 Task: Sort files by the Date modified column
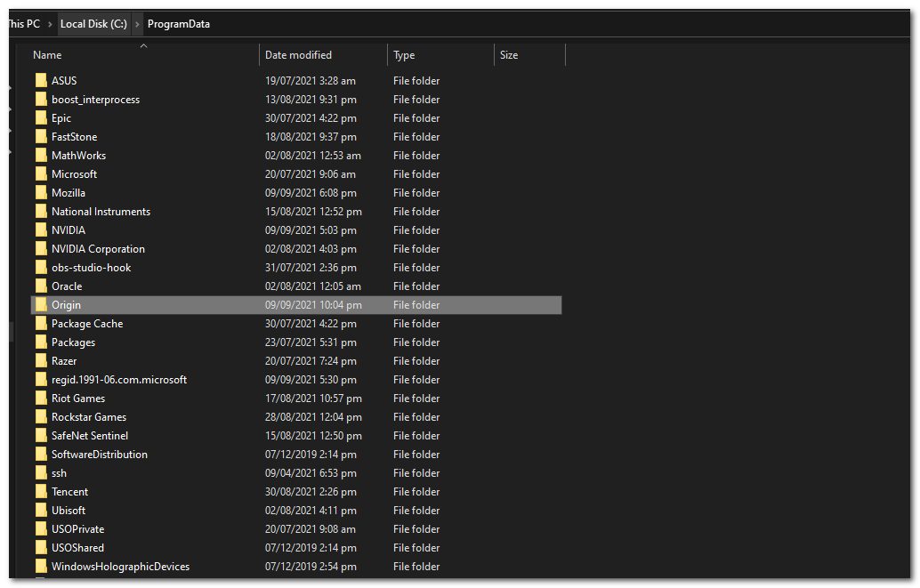(x=298, y=54)
